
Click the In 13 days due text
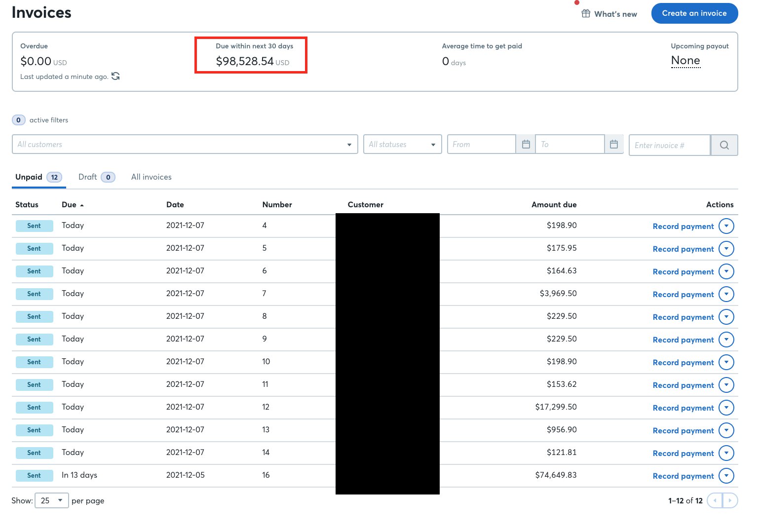tap(79, 475)
